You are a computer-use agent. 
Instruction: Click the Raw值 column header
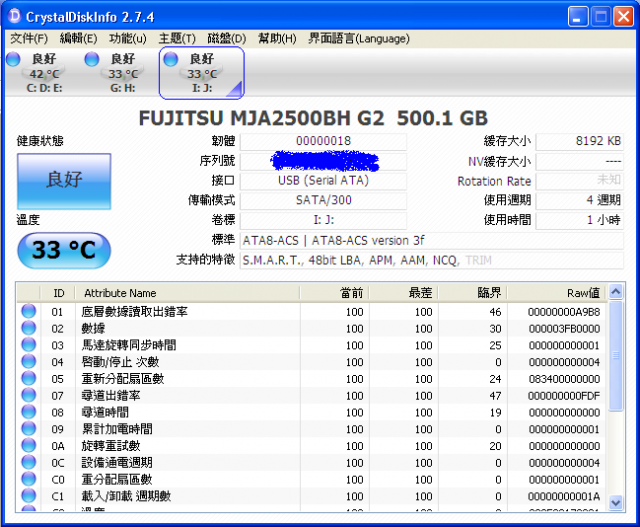[x=557, y=293]
